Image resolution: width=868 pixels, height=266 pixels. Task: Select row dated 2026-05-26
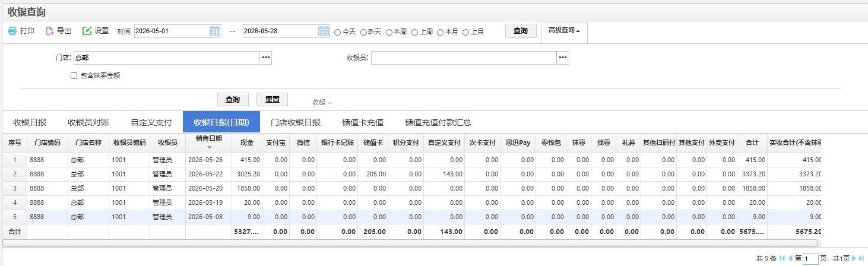point(412,160)
